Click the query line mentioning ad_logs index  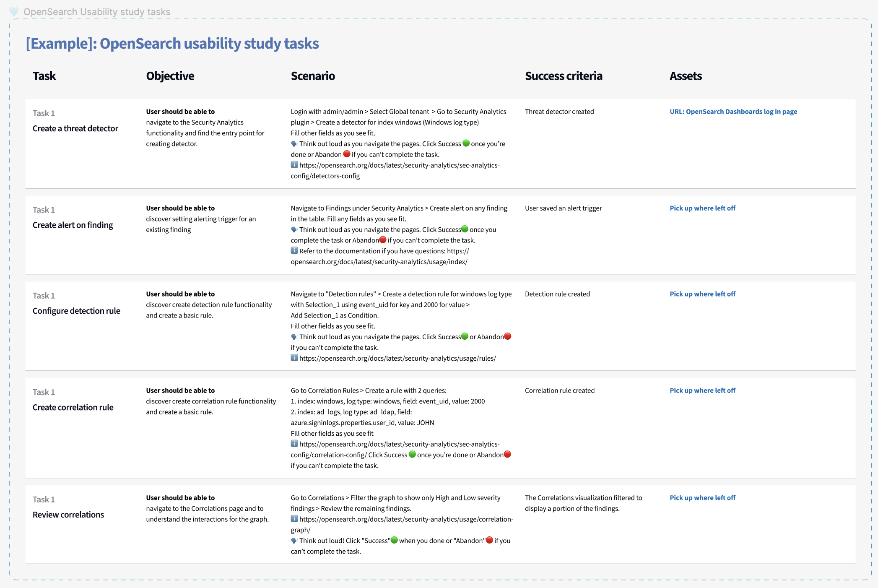[x=362, y=417]
